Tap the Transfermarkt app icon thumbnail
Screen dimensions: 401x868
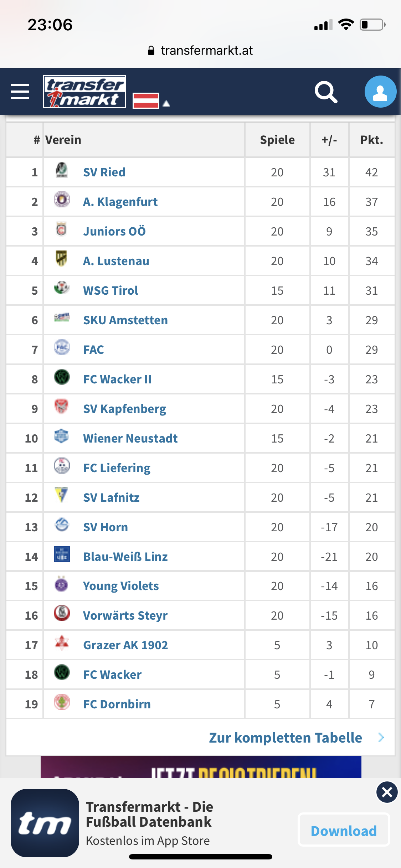45,823
